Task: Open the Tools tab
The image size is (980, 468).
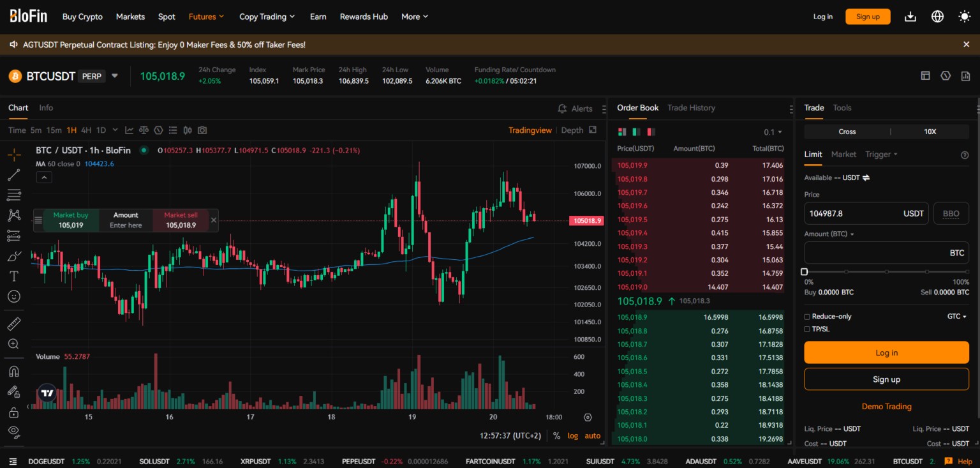Action: (842, 108)
